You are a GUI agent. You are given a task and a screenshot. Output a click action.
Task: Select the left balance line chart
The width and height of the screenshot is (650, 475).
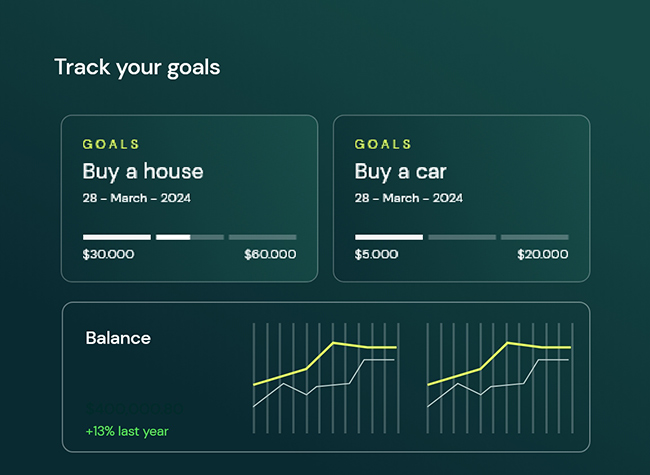point(325,377)
